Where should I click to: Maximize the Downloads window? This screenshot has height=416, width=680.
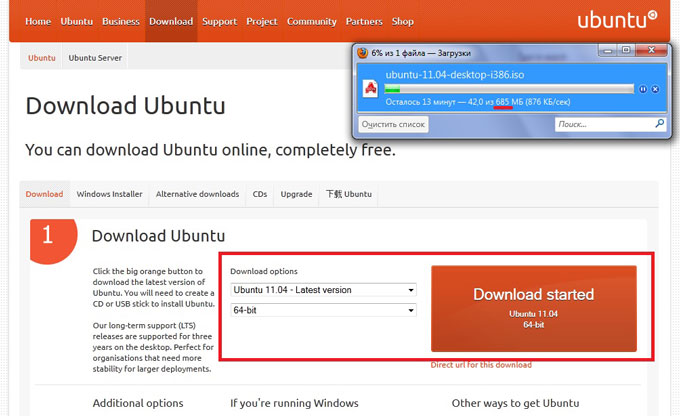tap(626, 50)
